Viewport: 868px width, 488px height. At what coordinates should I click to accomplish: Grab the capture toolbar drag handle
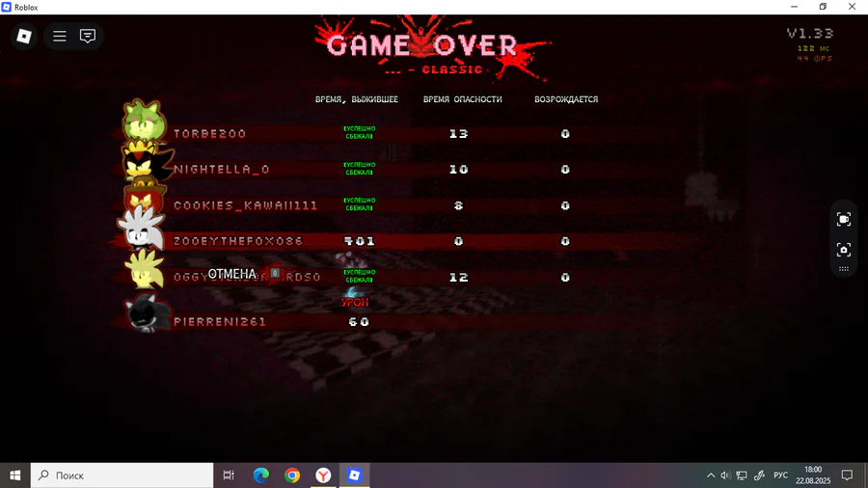click(843, 269)
